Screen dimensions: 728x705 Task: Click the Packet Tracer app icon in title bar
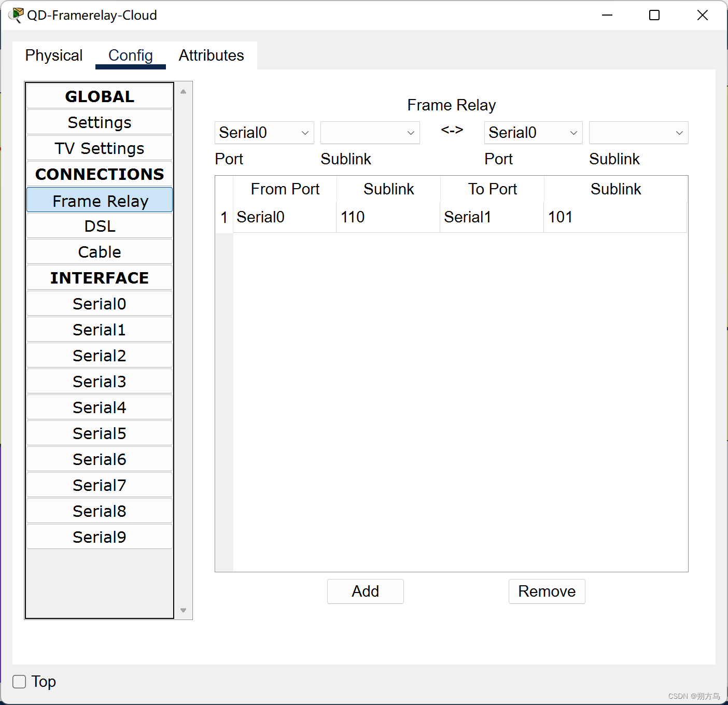pos(16,15)
